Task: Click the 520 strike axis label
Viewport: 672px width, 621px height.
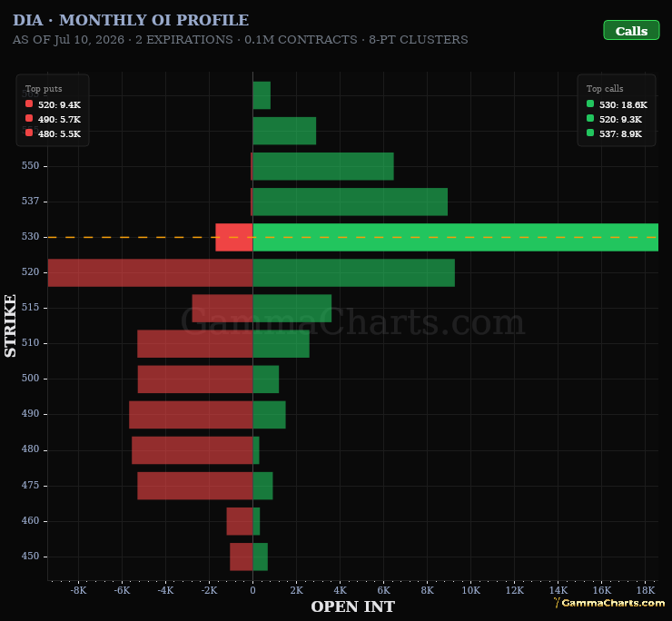Action: (31, 271)
